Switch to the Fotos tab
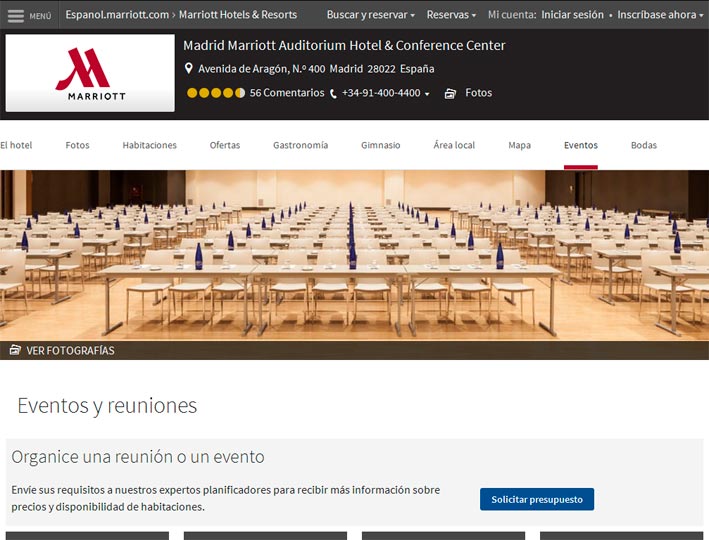 click(x=77, y=145)
